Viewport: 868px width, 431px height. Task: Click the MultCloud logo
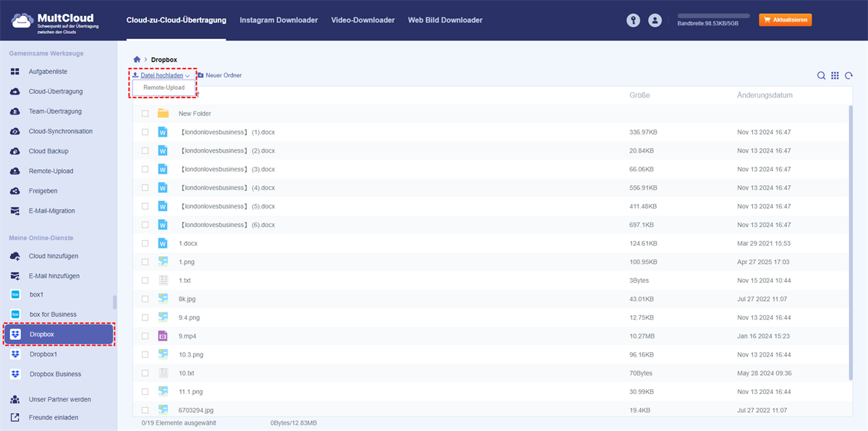(x=54, y=21)
